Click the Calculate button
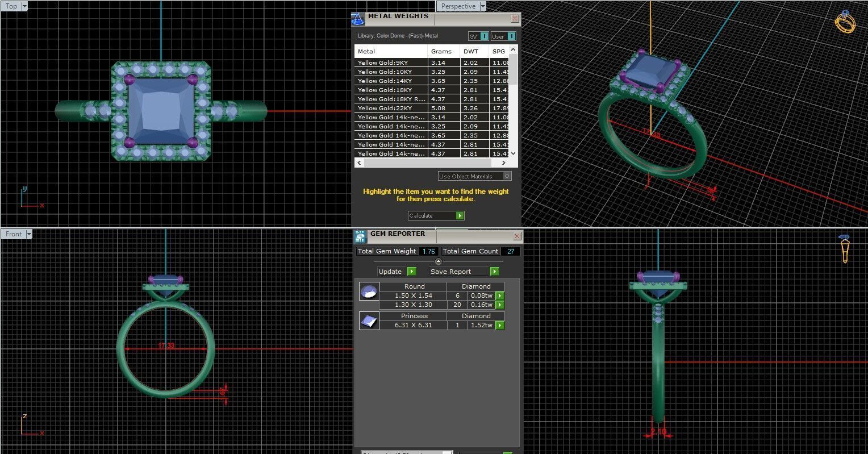Image resolution: width=868 pixels, height=454 pixels. (x=436, y=216)
